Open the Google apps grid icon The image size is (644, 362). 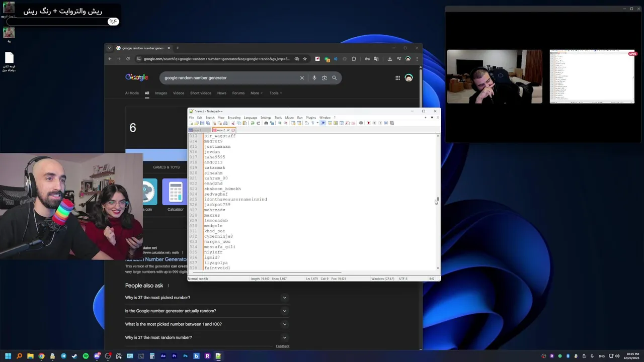[x=397, y=78]
